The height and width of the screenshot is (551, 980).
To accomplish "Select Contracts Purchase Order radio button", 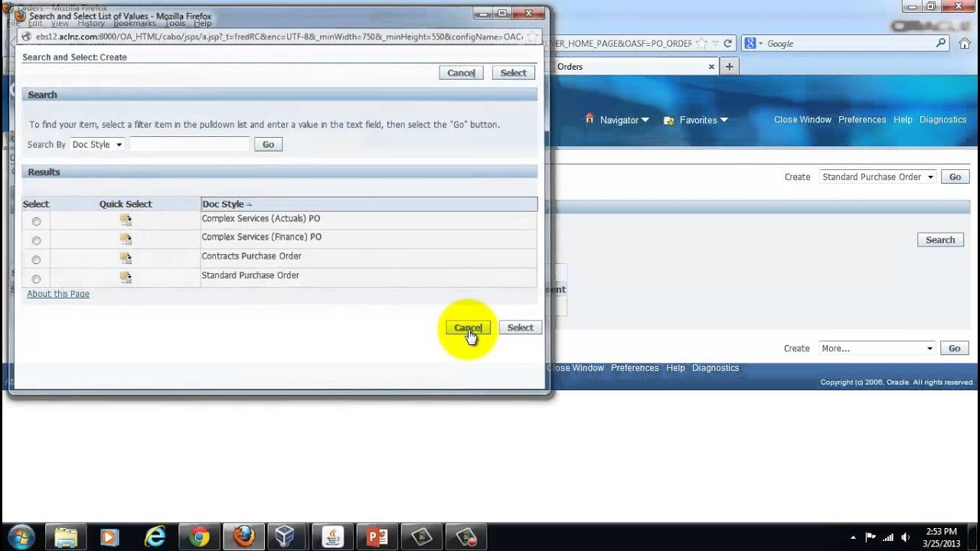I will tap(36, 260).
